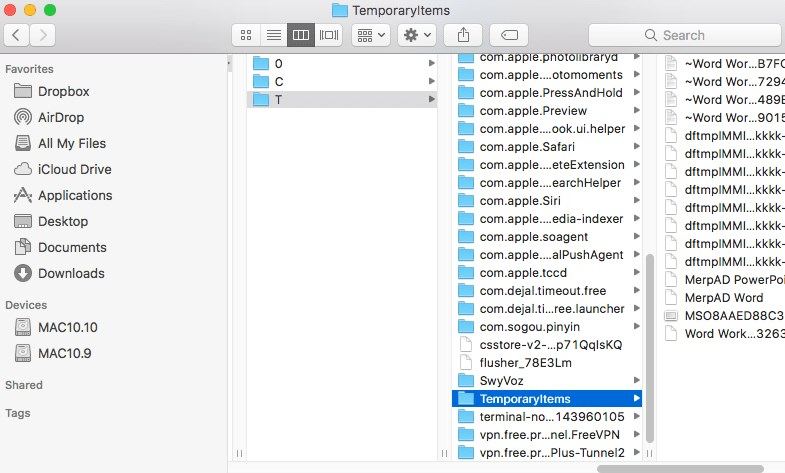The width and height of the screenshot is (785, 473).
Task: Select vpn.free.pr...nel.FreeVPN folder
Action: tap(547, 435)
